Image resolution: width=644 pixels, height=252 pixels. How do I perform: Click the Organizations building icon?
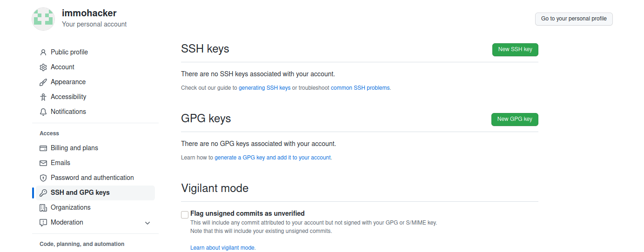pos(43,207)
